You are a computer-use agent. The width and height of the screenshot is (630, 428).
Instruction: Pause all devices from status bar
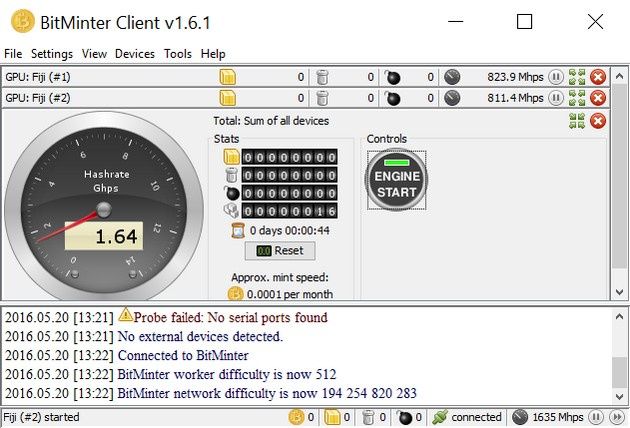click(x=596, y=417)
